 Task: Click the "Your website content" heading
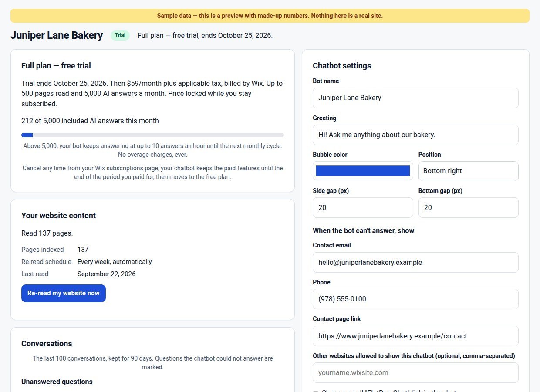tap(58, 216)
